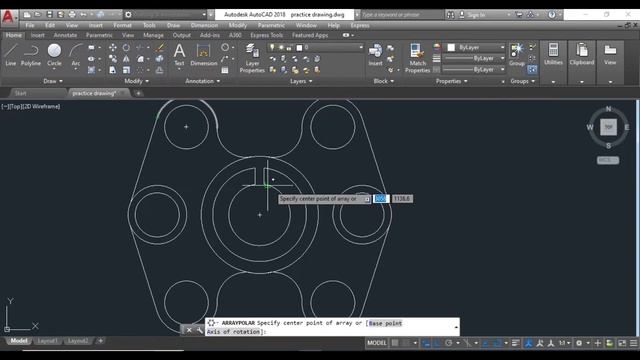Choose Axis of rotation command option

coord(233,332)
